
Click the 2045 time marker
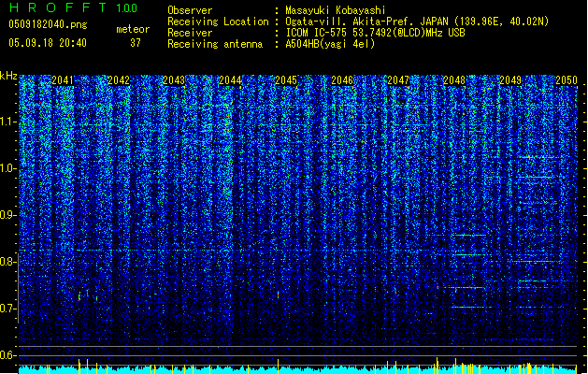point(286,80)
